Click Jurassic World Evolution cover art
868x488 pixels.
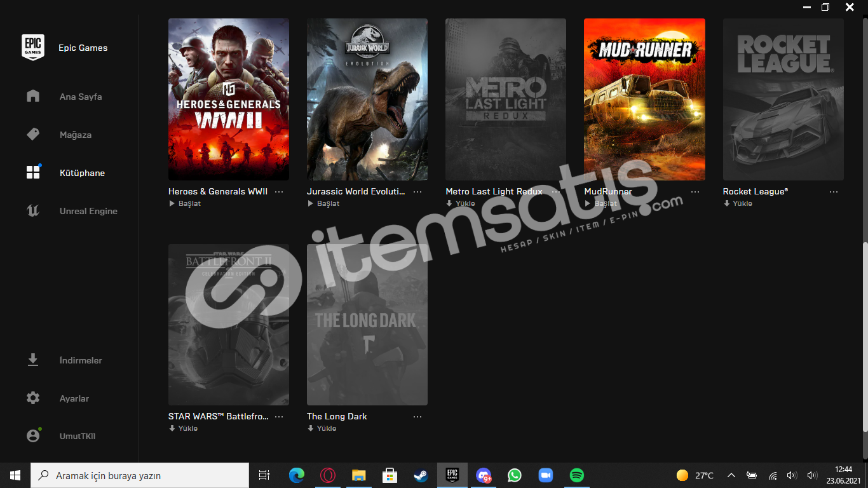click(x=367, y=99)
